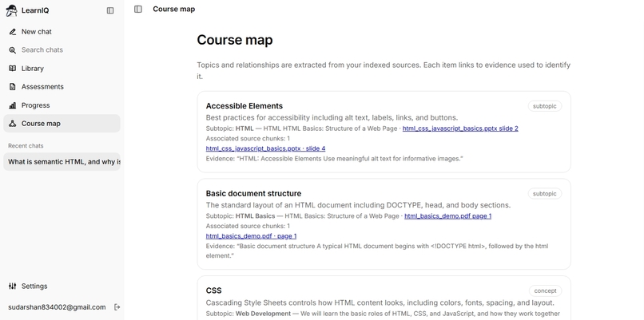Click the CSS card title
This screenshot has height=320, width=644.
pyautogui.click(x=213, y=290)
